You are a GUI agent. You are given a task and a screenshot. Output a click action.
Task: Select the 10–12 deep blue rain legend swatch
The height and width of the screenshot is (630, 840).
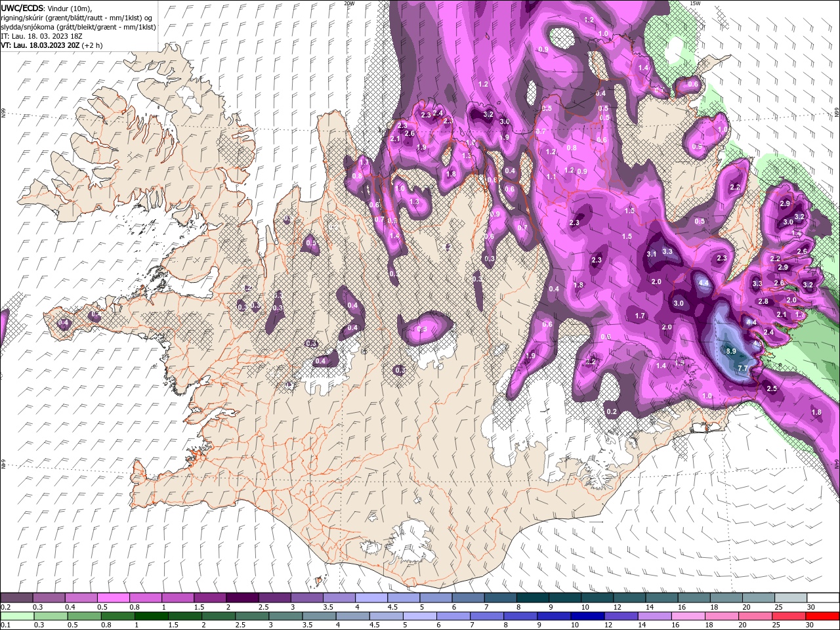(x=587, y=616)
